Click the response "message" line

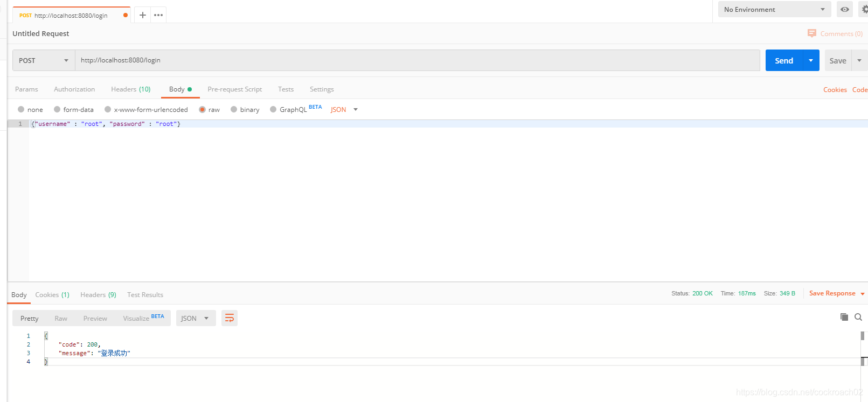(x=94, y=353)
